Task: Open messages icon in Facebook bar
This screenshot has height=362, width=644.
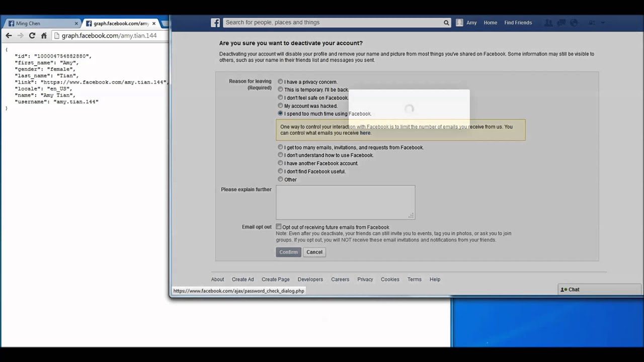Action: (x=561, y=23)
